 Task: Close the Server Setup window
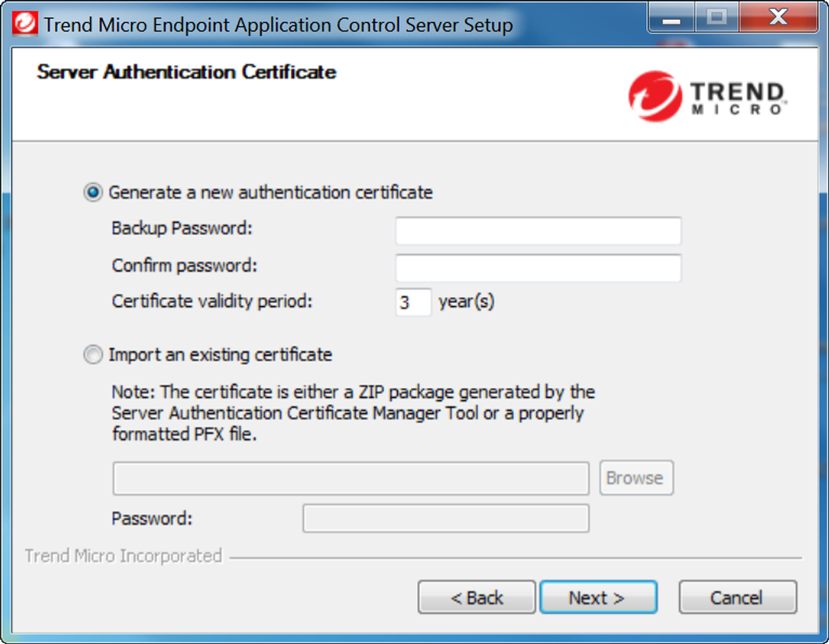[778, 18]
